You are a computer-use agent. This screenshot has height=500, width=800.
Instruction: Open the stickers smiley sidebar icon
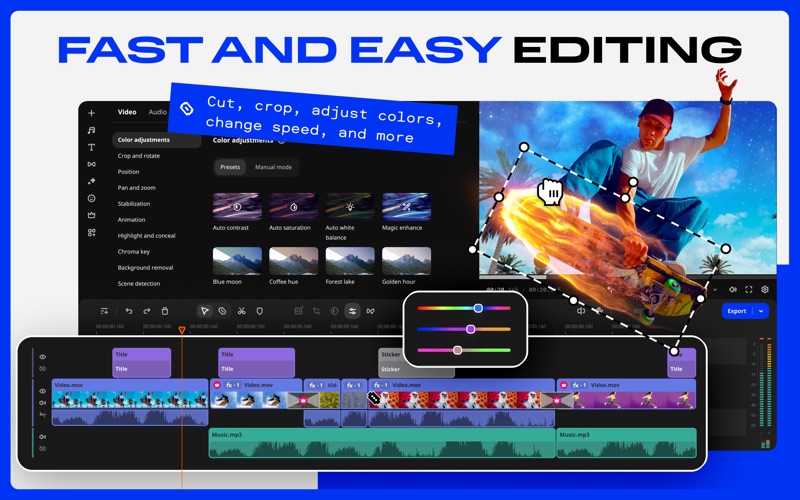[x=91, y=198]
